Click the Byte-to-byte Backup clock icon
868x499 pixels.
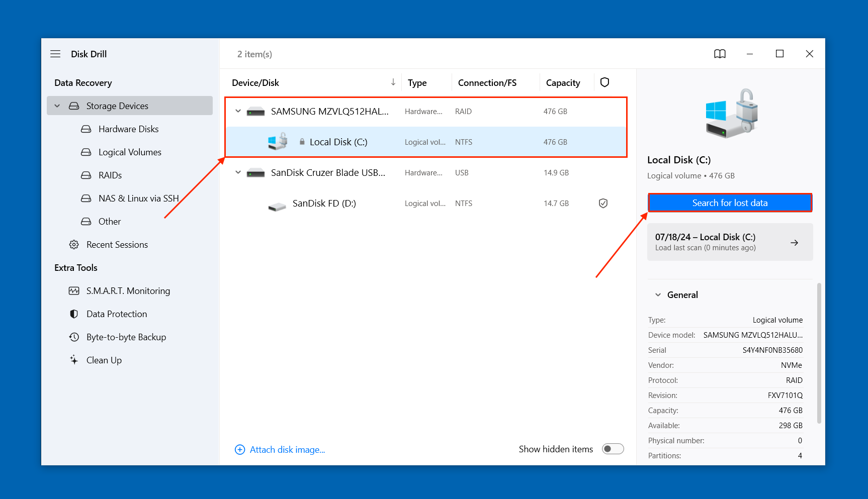click(x=74, y=337)
